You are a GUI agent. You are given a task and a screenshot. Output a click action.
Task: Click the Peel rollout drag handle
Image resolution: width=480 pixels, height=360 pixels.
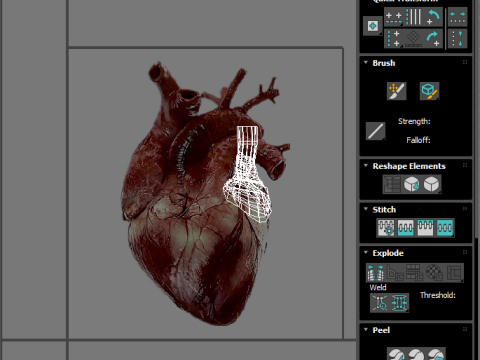(x=465, y=329)
